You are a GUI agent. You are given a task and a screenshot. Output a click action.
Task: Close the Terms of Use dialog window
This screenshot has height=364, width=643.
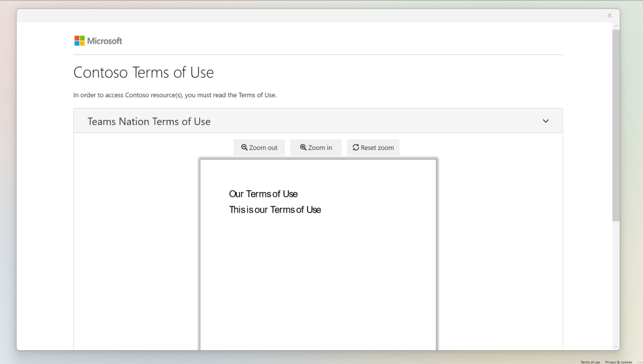coord(609,16)
